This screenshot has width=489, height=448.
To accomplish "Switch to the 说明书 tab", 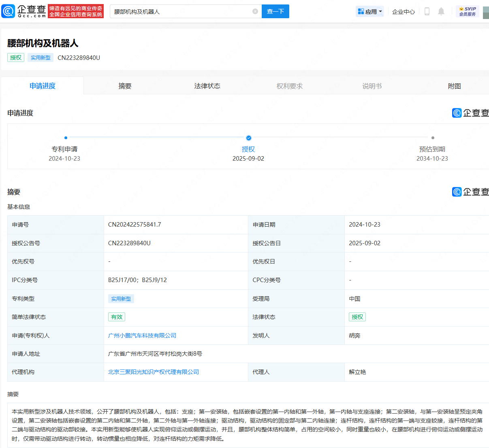I will (372, 86).
